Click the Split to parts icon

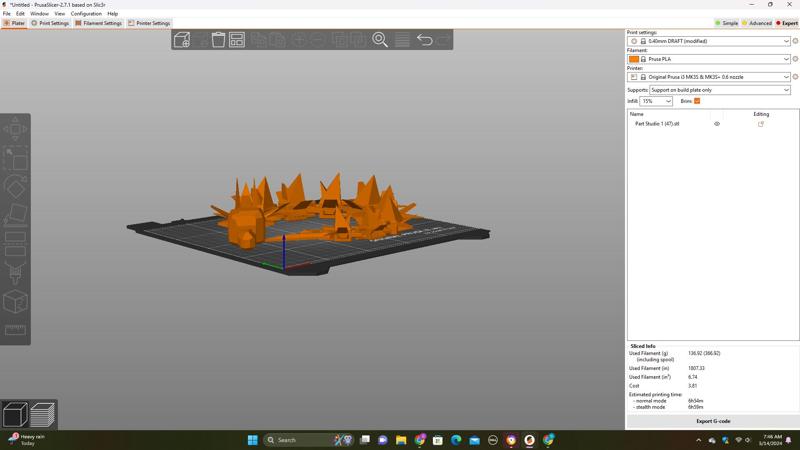tap(358, 40)
